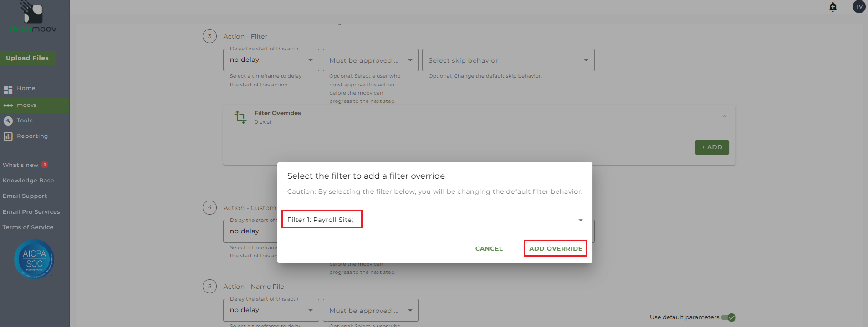Screen dimensions: 868x327
Task: Open the TV user avatar menu
Action: (858, 7)
